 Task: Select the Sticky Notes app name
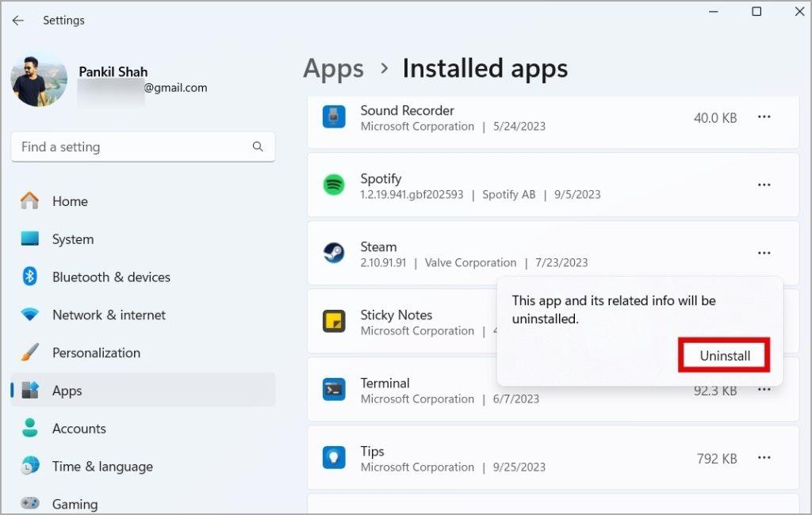396,315
